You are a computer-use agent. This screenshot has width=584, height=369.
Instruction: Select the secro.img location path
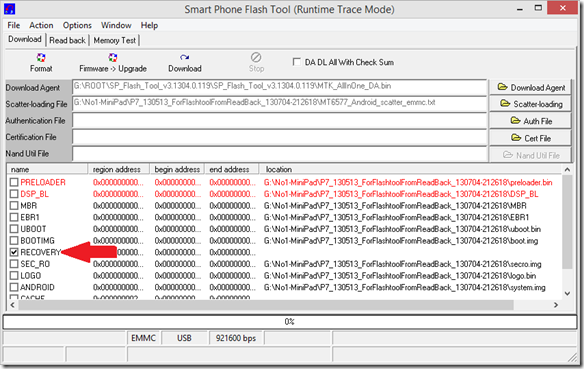403,264
